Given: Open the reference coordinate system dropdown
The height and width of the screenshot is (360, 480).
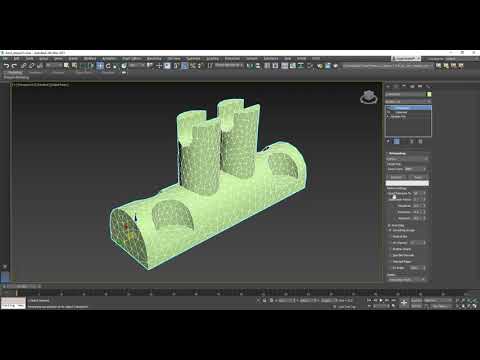Looking at the screenshot, I should (x=136, y=66).
